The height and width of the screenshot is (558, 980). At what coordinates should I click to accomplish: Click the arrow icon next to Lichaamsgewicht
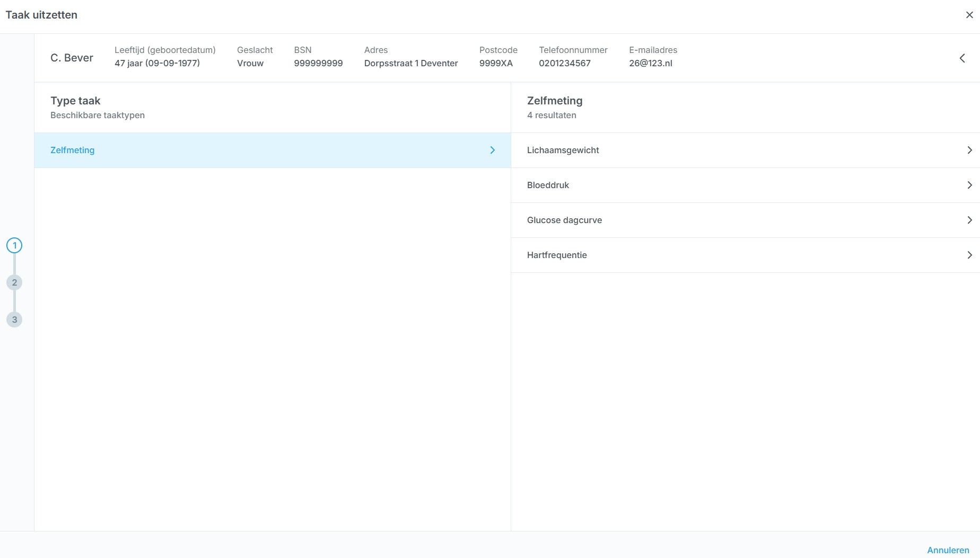[969, 150]
